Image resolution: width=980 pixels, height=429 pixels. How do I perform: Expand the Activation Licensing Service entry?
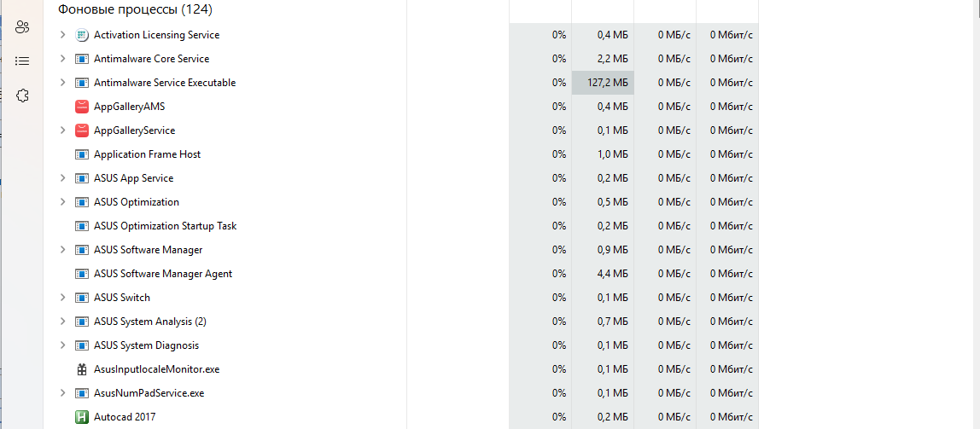(62, 35)
